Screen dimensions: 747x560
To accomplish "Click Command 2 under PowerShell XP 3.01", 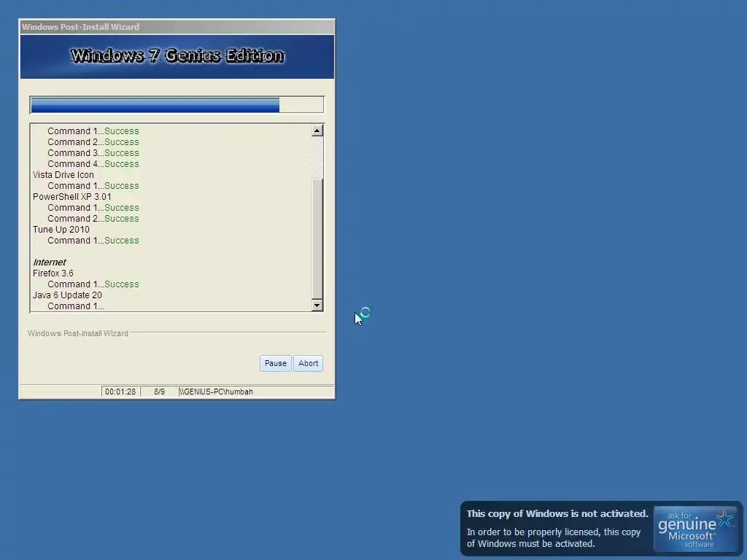I will pyautogui.click(x=93, y=219).
